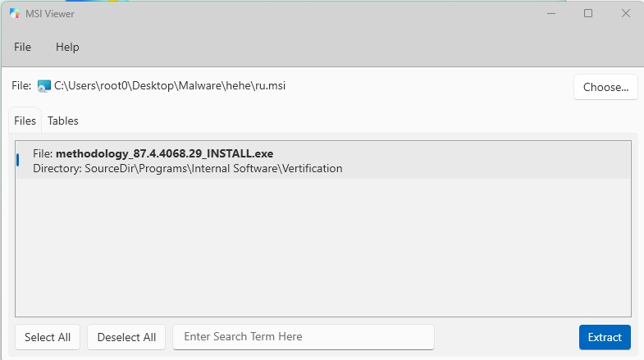Click the ru.msi installer file icon
Image resolution: width=644 pixels, height=360 pixels.
[44, 86]
